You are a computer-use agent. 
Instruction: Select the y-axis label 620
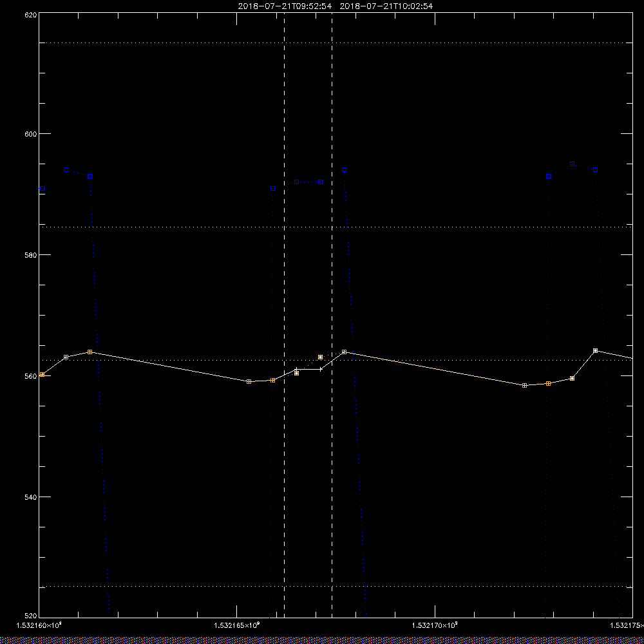pyautogui.click(x=31, y=15)
